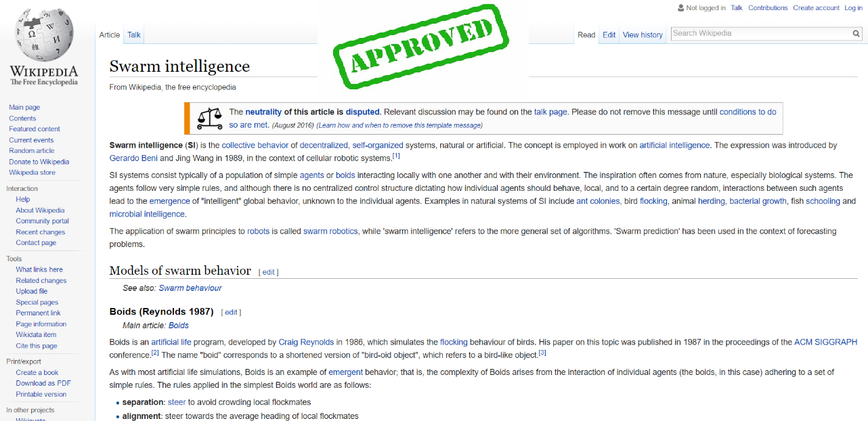
Task: Open the Contact page link
Action: coord(36,242)
